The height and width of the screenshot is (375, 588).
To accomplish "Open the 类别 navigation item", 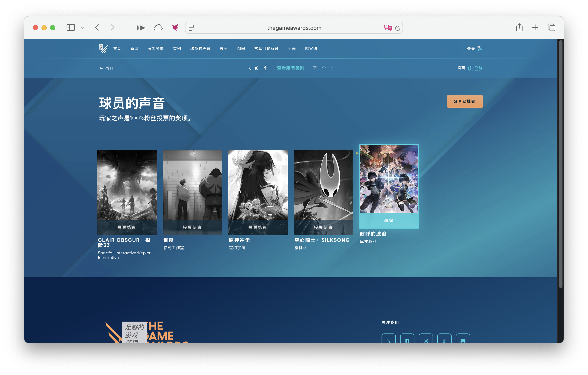I will (177, 48).
